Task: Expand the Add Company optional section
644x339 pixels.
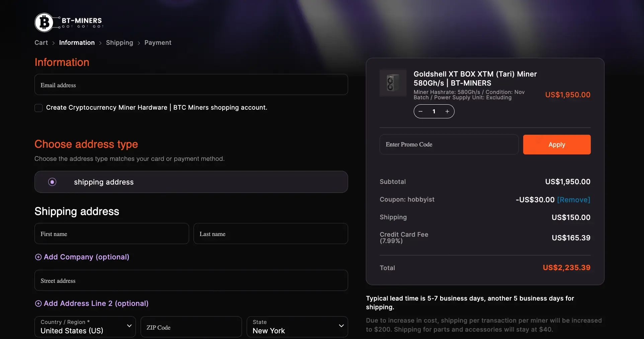Action: click(x=82, y=257)
